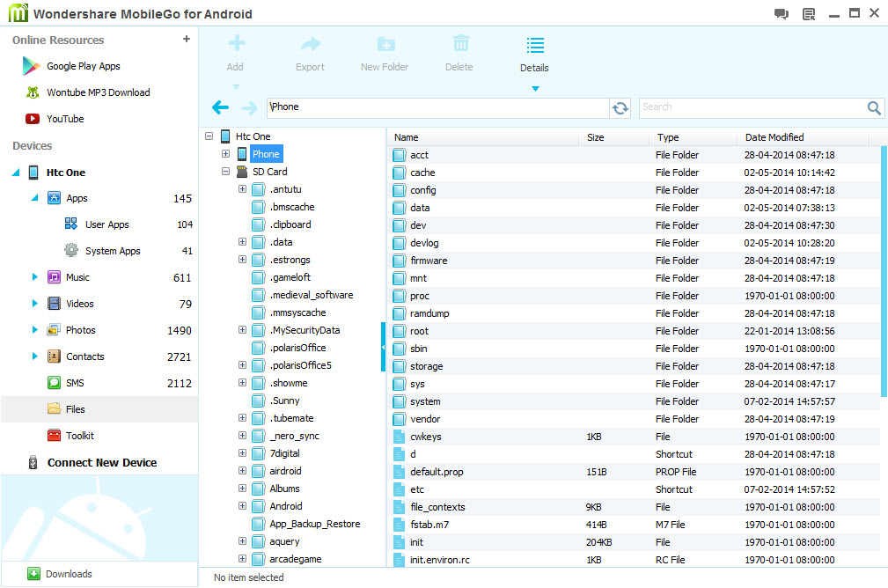Open the Details view icon
This screenshot has height=588, width=888.
(x=535, y=45)
